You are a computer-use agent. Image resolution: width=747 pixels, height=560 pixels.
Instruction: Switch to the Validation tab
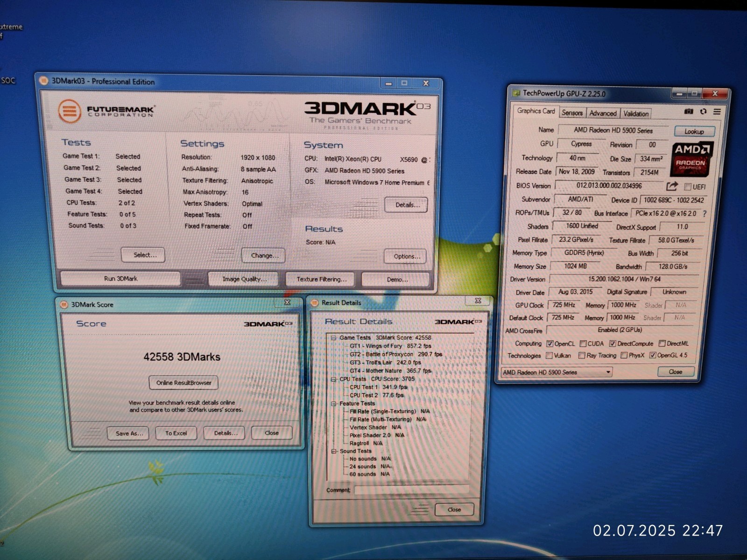click(636, 114)
